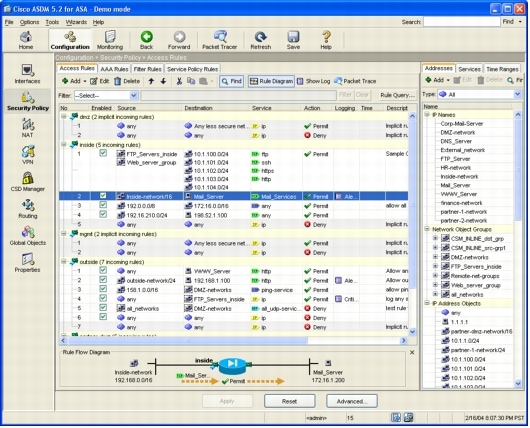Open the Home view icon
Screen dimensions: 530x428
click(x=26, y=40)
